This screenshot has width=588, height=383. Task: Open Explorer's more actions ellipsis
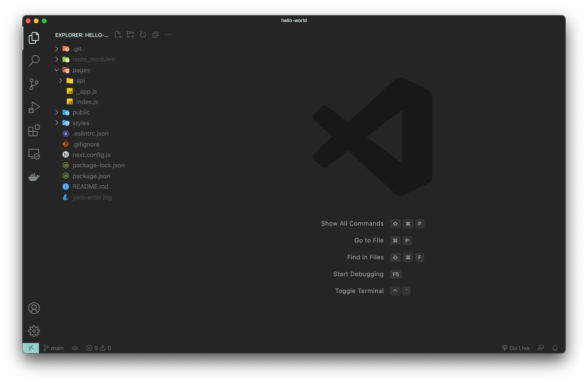point(168,35)
